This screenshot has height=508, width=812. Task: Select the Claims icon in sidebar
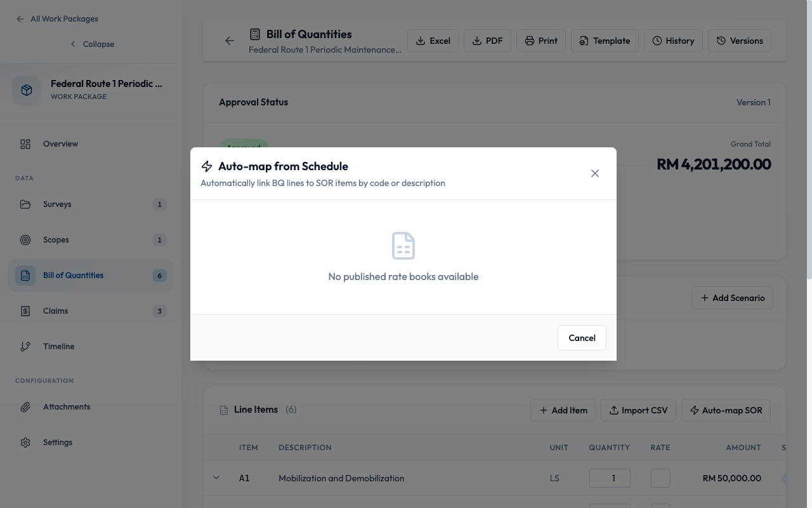coord(25,311)
